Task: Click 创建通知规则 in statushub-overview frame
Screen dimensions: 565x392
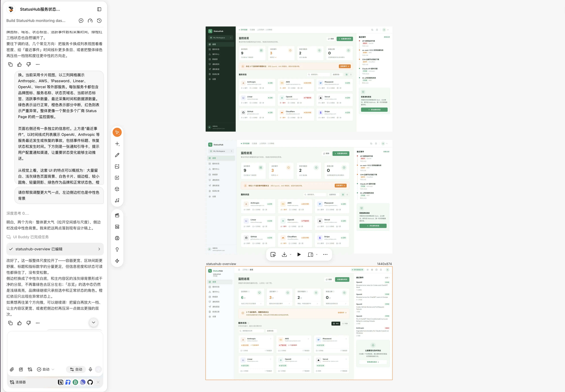Action: 342,279
